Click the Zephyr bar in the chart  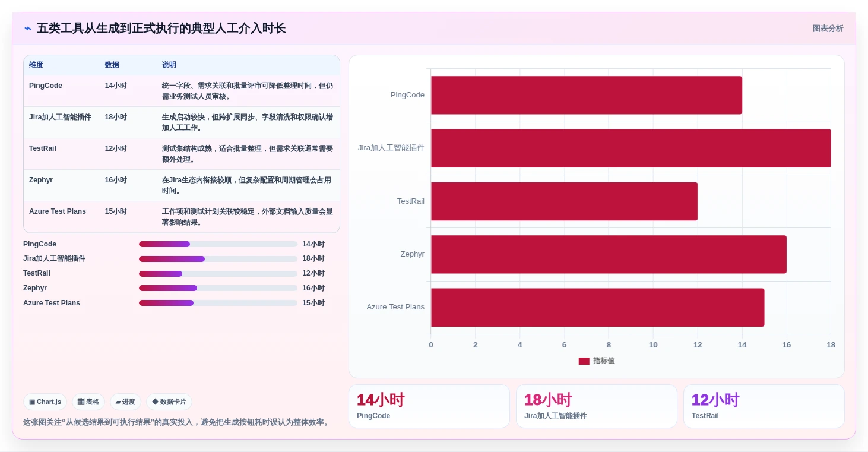609,254
